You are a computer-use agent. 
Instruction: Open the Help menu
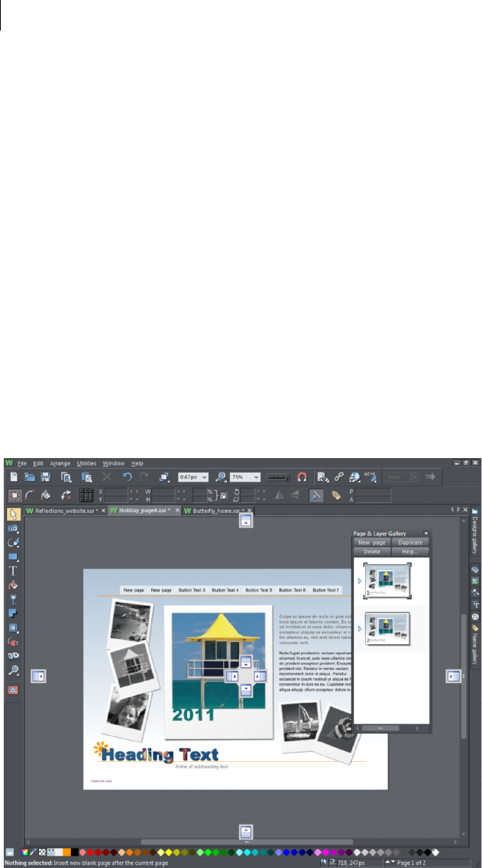tap(137, 463)
